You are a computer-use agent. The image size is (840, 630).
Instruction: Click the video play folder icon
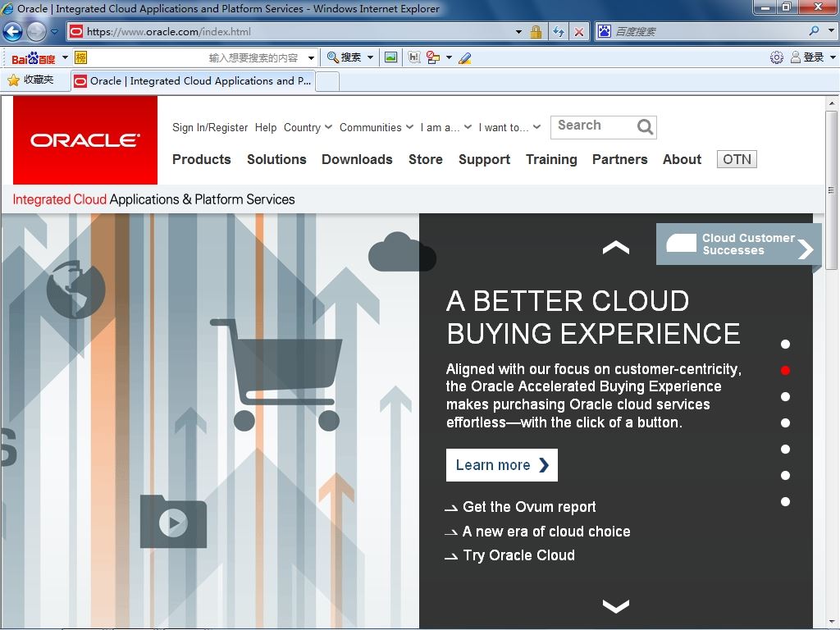(x=173, y=521)
